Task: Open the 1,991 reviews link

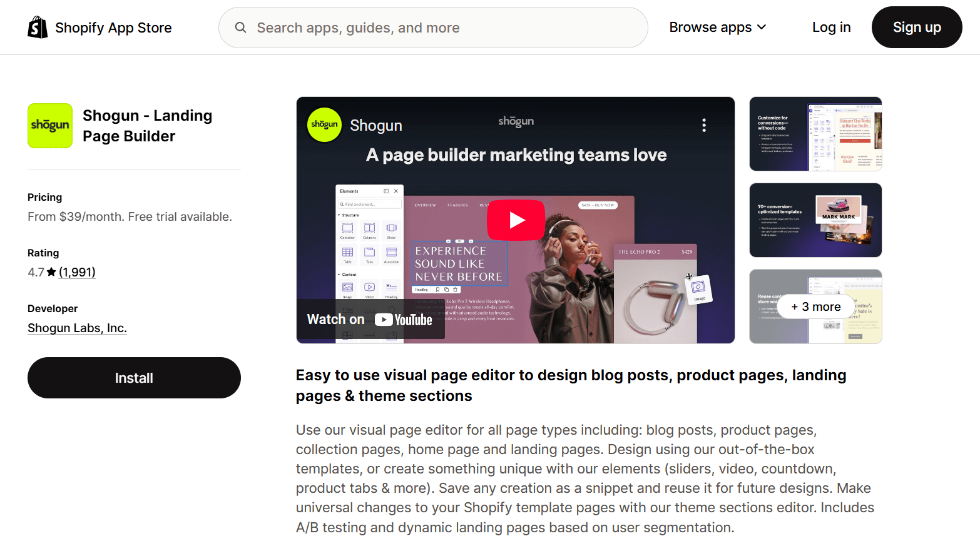Action: coord(77,272)
